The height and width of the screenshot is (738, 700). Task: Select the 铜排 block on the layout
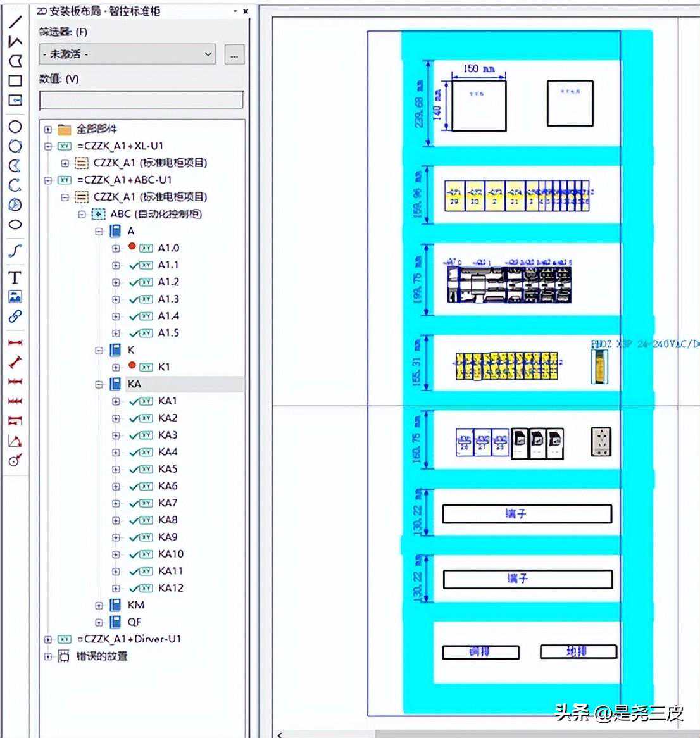click(x=480, y=652)
